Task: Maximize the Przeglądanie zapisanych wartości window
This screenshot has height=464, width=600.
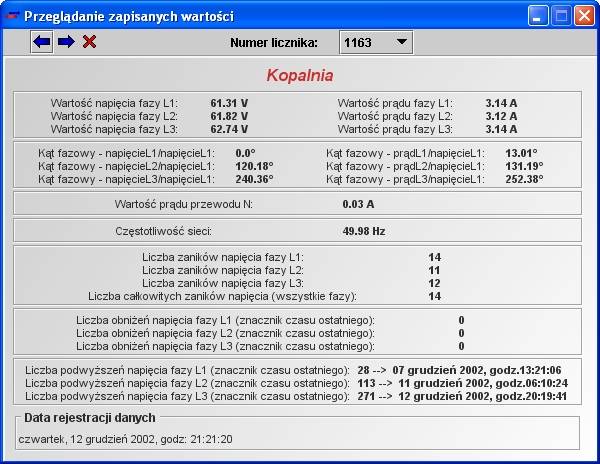Action: 562,15
